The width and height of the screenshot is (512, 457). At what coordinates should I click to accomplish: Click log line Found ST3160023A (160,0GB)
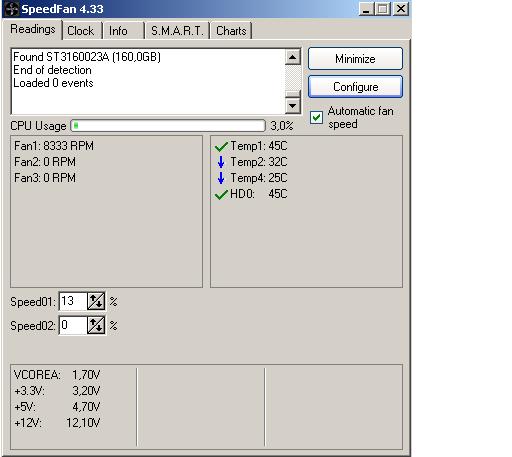pyautogui.click(x=87, y=57)
